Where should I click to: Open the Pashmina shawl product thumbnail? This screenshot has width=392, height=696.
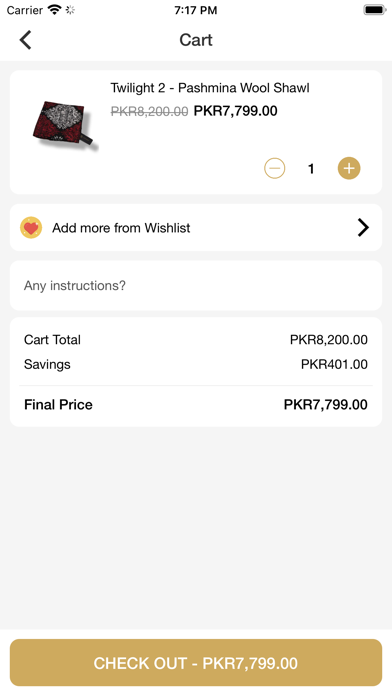coord(65,127)
